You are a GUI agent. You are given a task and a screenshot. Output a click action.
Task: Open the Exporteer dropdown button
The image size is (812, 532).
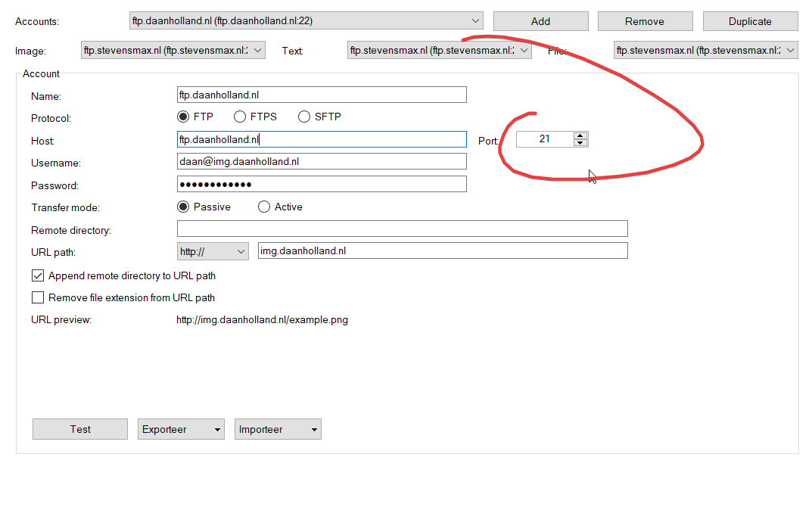(x=181, y=429)
